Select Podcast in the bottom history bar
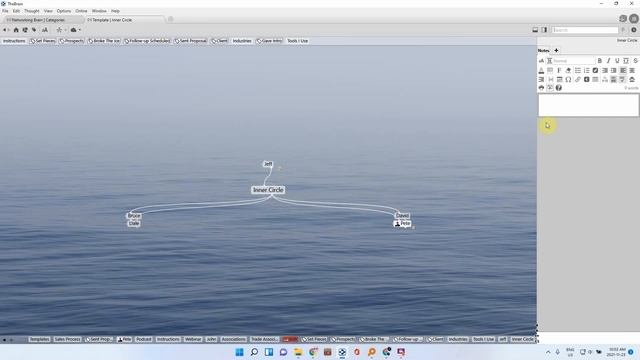Screen dimensions: 640x360 click(144, 339)
